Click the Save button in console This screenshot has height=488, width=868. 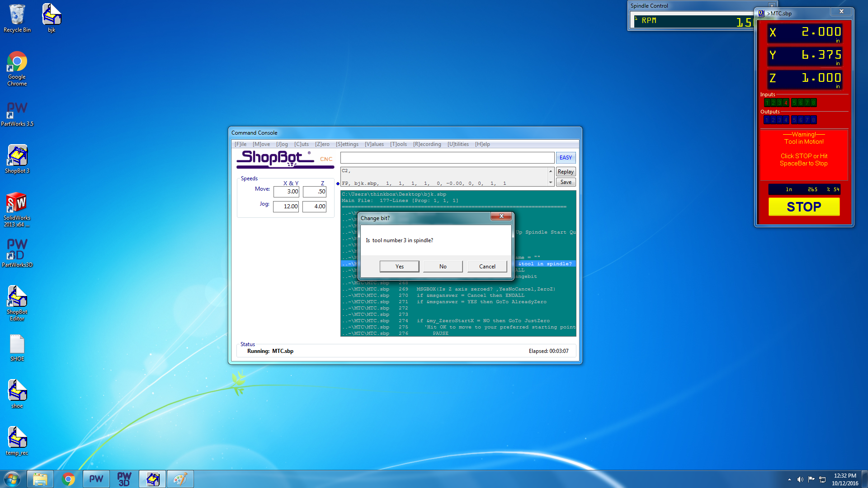point(566,182)
